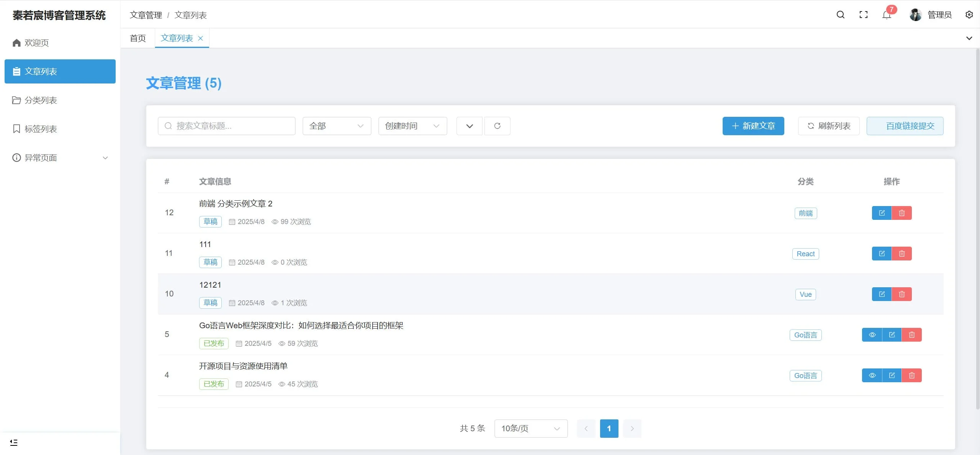This screenshot has height=455, width=980.
Task: Click the 新建文章 button
Action: point(753,126)
